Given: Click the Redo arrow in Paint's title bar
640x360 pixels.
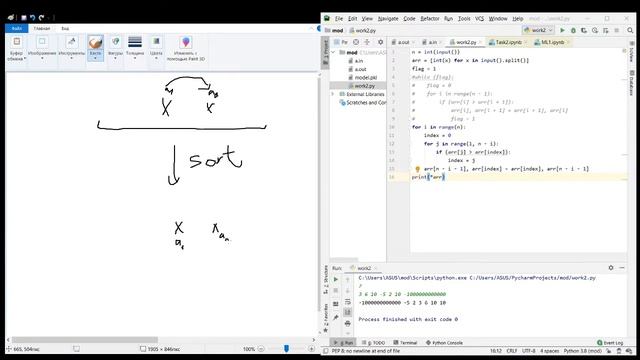Looking at the screenshot, I should click(41, 18).
